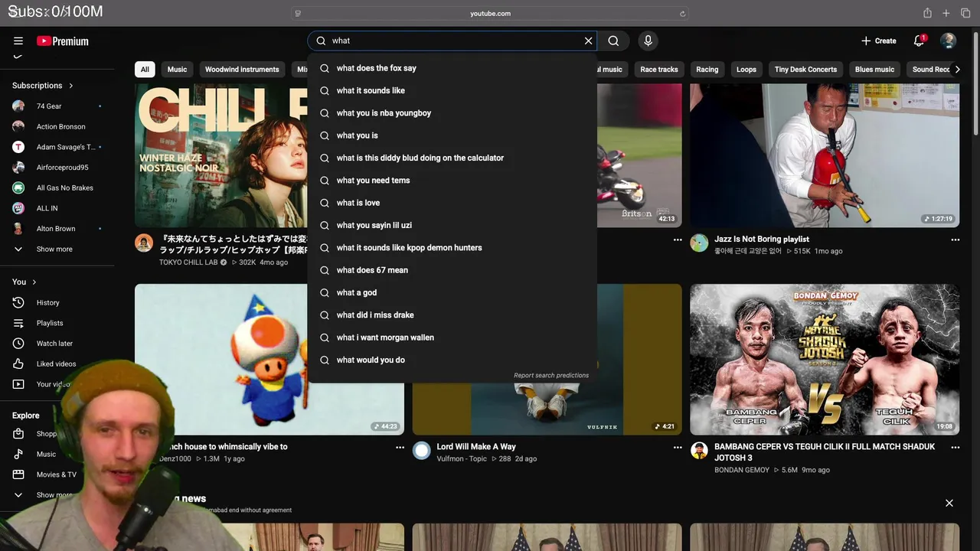Viewport: 980px width, 551px height.
Task: Expand subscriptions with Show more
Action: click(x=57, y=249)
